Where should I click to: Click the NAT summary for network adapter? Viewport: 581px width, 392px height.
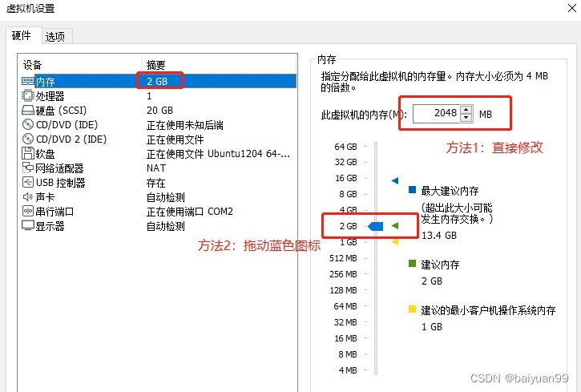pyautogui.click(x=156, y=168)
